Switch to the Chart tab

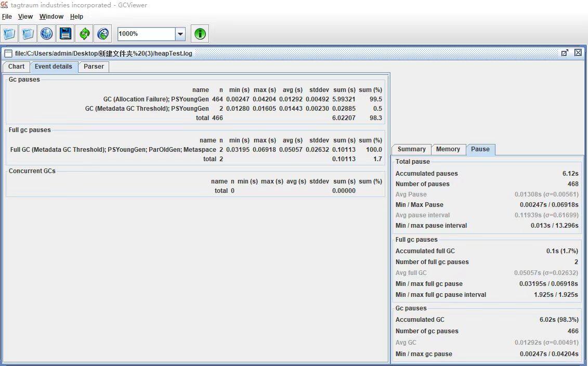point(16,67)
